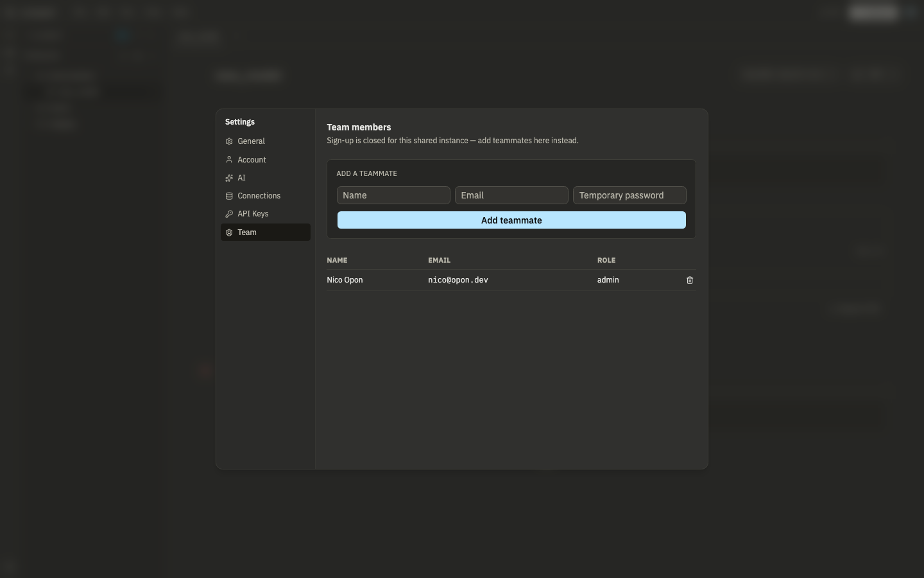Click the Team members heading
This screenshot has height=578, width=924.
coord(359,127)
